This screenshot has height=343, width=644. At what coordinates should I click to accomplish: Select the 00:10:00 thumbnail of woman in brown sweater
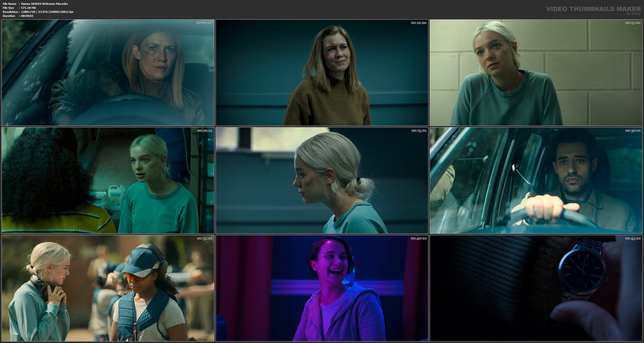tap(322, 73)
